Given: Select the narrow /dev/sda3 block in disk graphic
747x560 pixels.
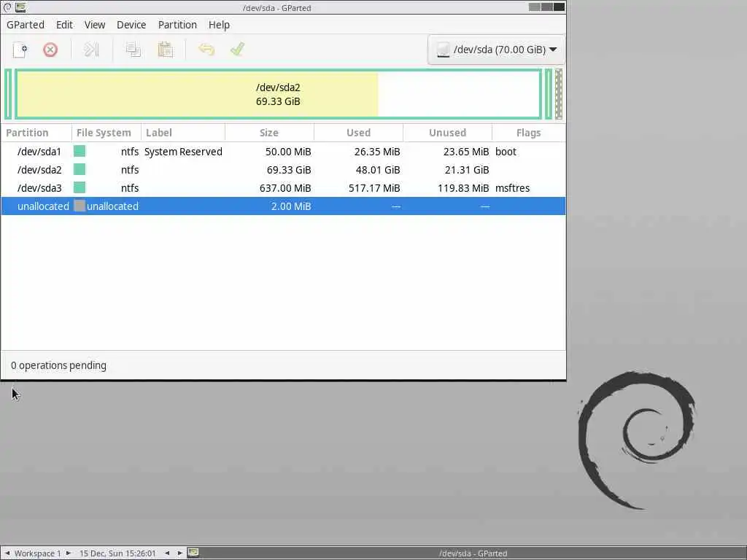Looking at the screenshot, I should click(x=549, y=94).
